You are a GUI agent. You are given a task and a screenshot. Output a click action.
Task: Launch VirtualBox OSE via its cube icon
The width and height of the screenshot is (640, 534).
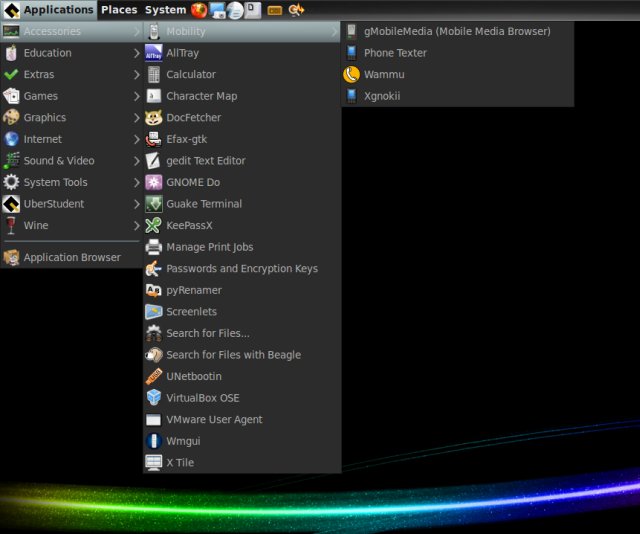pos(153,398)
